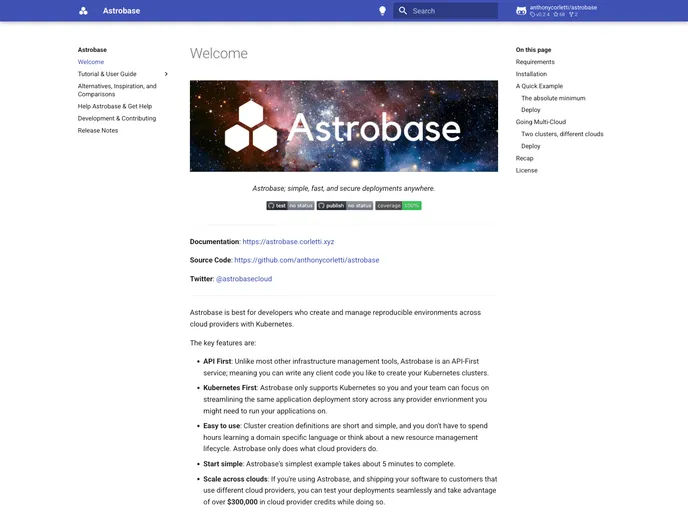Click the test status badge
Image resolution: width=688 pixels, height=512 pixels.
(x=290, y=205)
